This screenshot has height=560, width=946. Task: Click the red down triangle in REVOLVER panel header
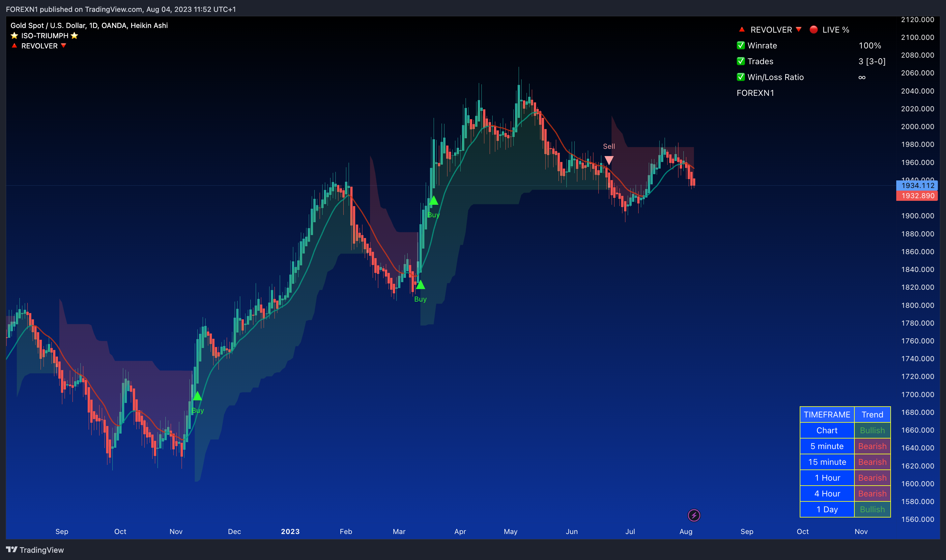[x=798, y=29]
